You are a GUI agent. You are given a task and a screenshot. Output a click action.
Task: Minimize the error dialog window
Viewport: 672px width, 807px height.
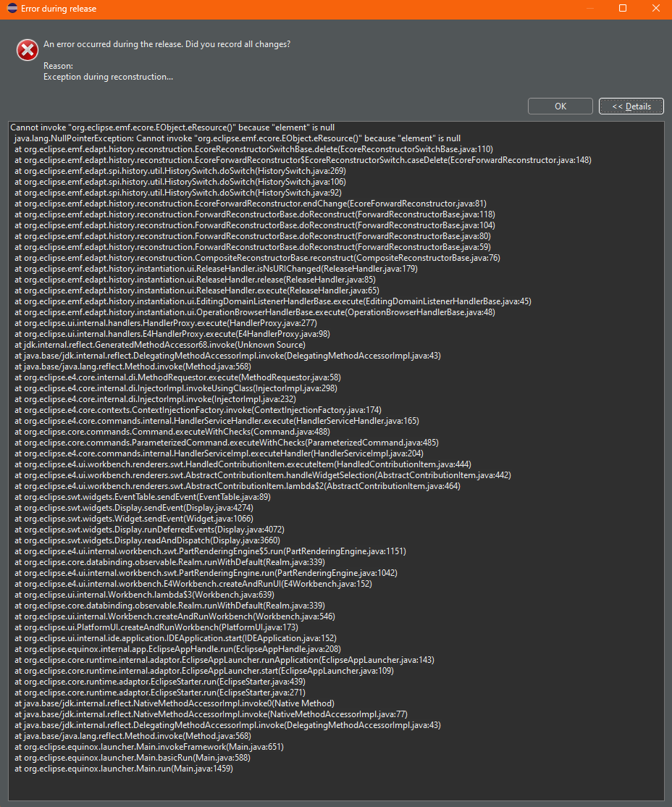point(589,8)
